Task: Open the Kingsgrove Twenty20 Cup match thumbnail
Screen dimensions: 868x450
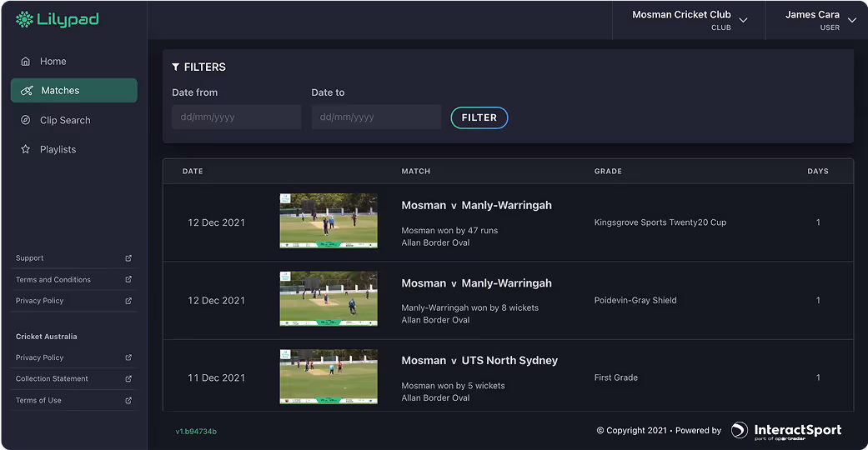Action: tap(329, 222)
